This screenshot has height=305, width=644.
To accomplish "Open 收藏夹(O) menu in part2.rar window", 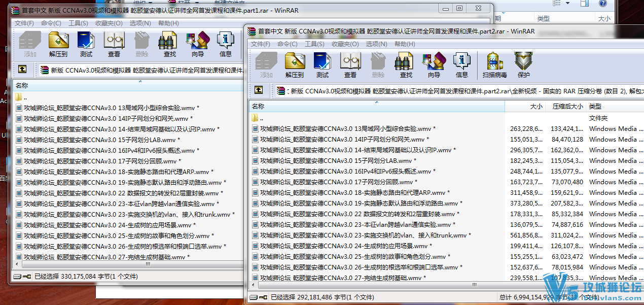I will pos(345,44).
